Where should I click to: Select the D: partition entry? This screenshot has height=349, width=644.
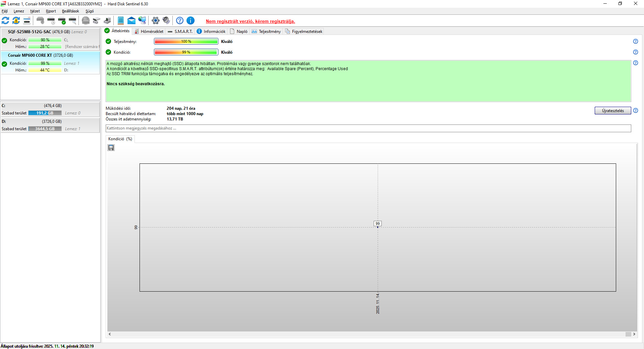50,125
